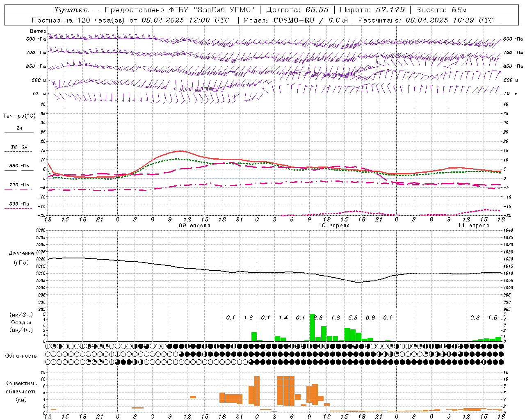
Task: Click the 3-hour precipitation value "5.9"
Action: click(x=353, y=318)
